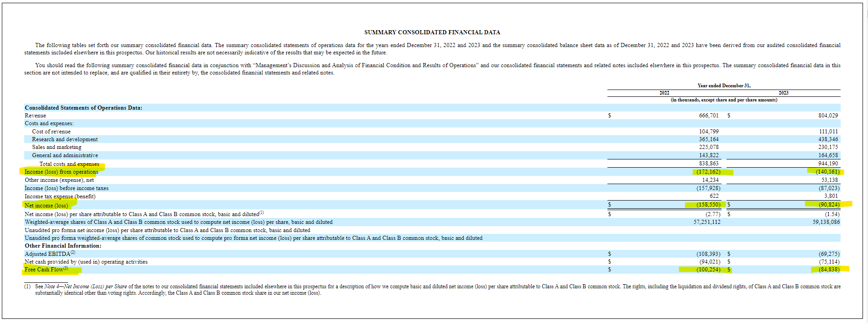Select 'Consolidated Statements of Operations Data:' row label
This screenshot has width=868, height=323.
click(x=84, y=108)
